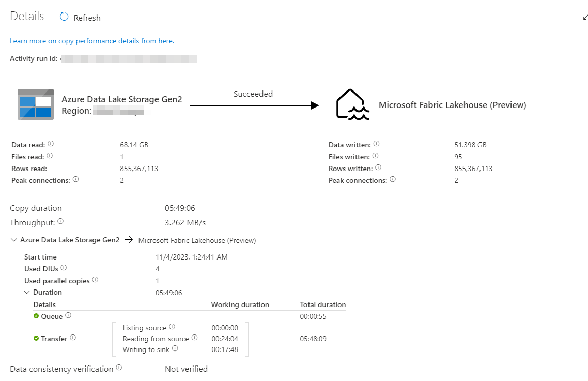Click 'Microsoft Fabric Lakehouse (Preview)' sink title
This screenshot has height=381, width=588.
453,105
